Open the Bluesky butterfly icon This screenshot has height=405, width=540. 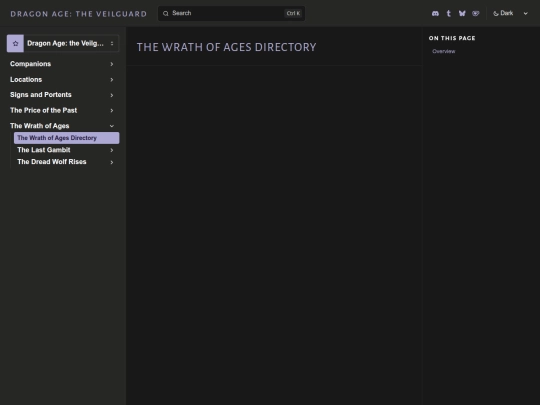[462, 13]
